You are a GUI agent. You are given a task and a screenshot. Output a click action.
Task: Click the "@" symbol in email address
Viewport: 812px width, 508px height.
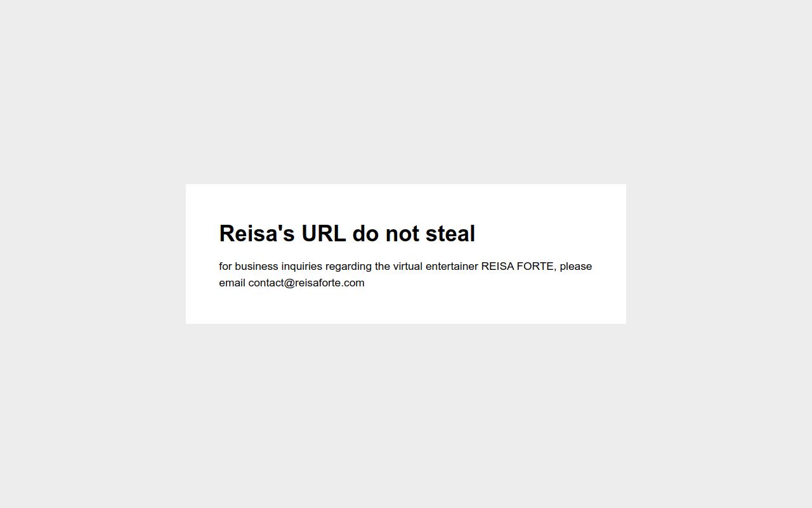(290, 283)
